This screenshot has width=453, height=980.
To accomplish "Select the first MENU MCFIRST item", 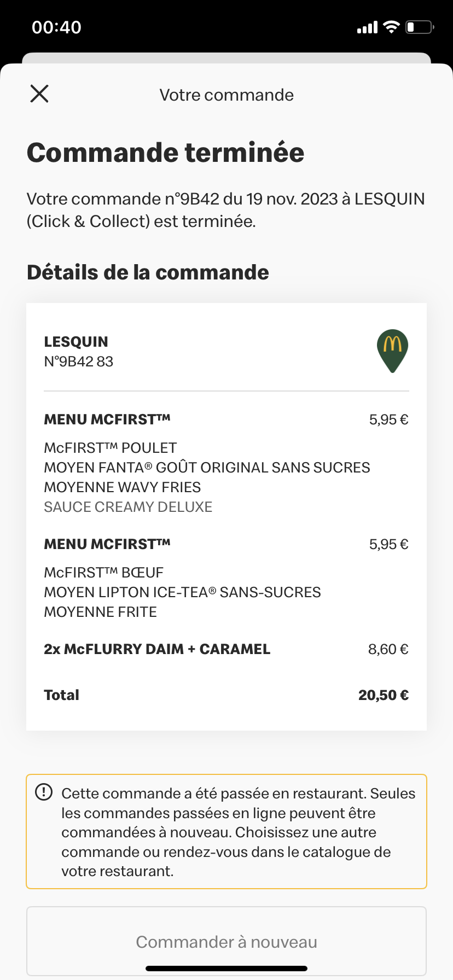I will click(x=107, y=419).
